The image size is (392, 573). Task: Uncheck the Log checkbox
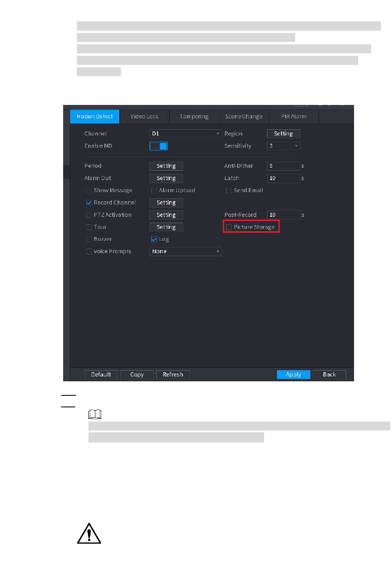point(154,239)
